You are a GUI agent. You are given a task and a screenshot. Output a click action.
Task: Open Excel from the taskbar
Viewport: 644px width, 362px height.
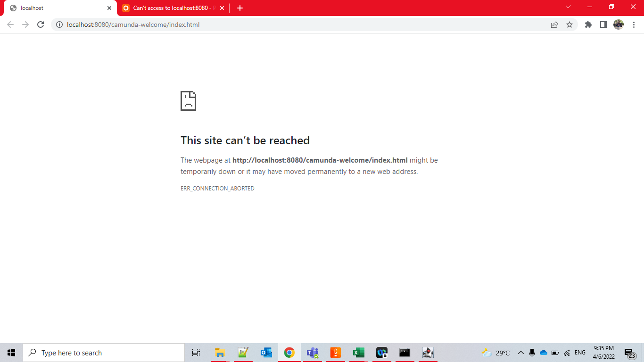[x=358, y=353]
